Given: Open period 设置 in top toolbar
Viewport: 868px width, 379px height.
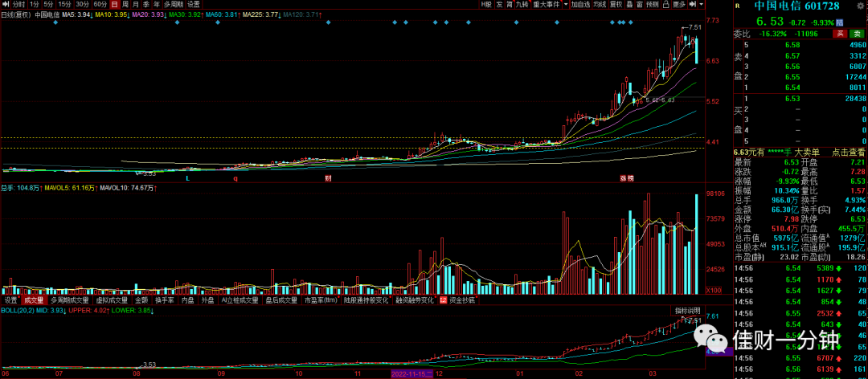Looking at the screenshot, I should click(x=194, y=4).
